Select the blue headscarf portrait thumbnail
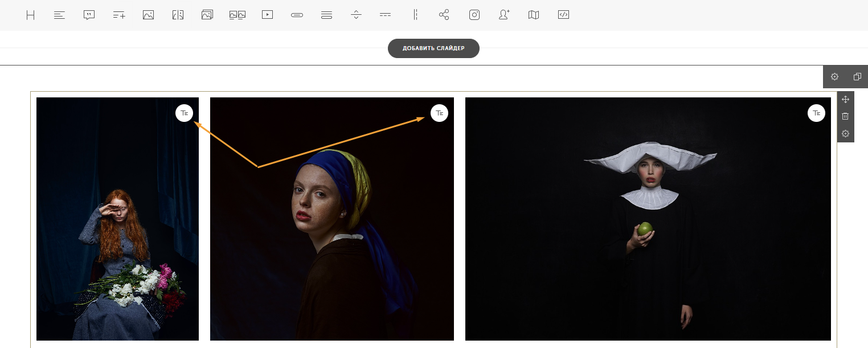868x348 pixels. coord(332,219)
